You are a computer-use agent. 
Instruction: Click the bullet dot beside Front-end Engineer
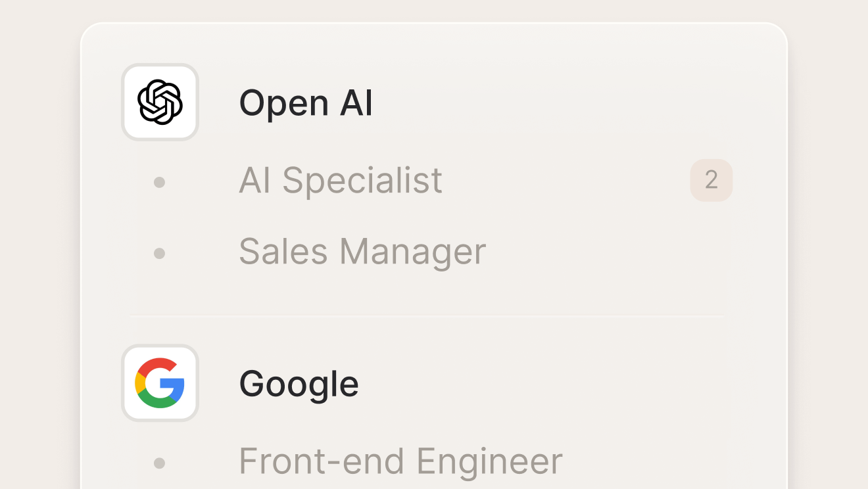point(159,463)
